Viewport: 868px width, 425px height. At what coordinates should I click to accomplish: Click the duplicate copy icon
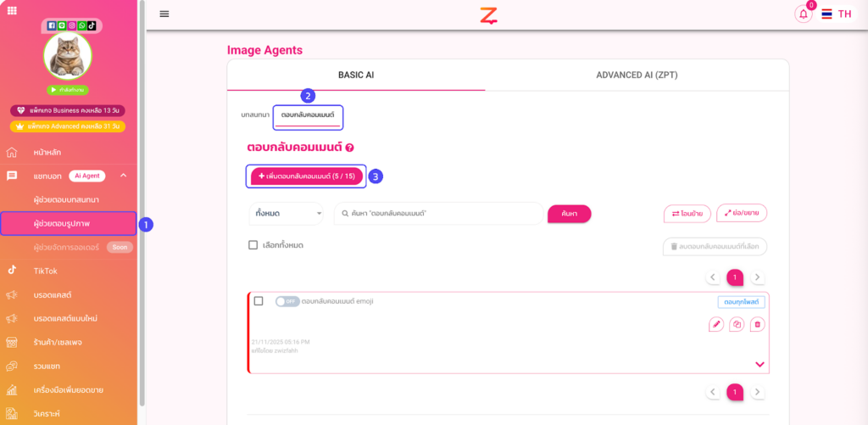point(737,324)
